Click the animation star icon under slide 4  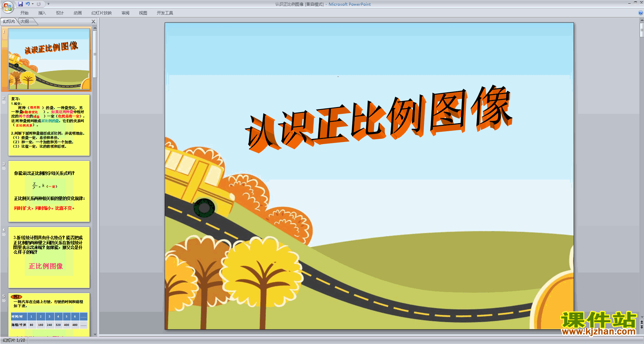[4, 235]
